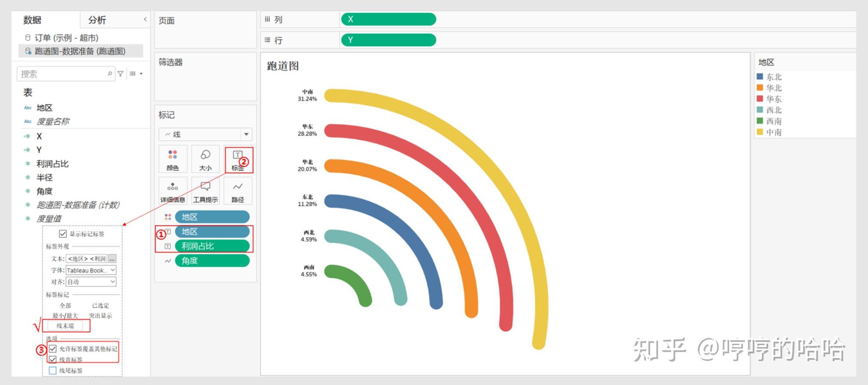Open the 工具提示 tooltip card

point(205,191)
